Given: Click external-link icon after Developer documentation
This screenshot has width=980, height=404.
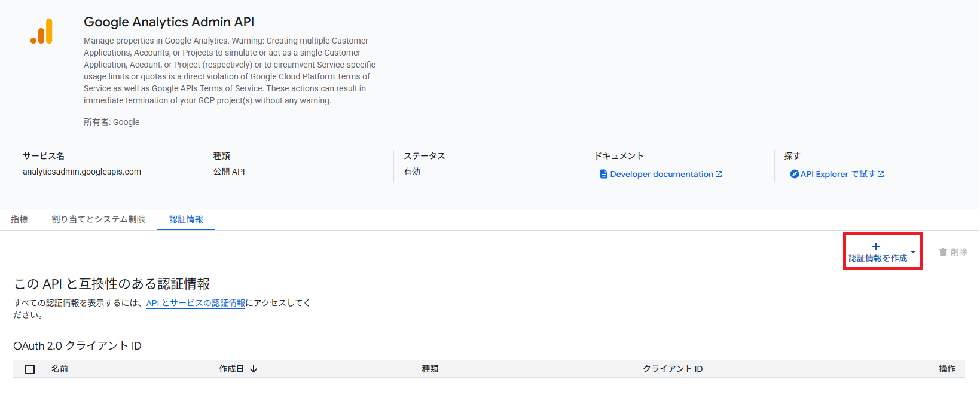Looking at the screenshot, I should point(719,174).
